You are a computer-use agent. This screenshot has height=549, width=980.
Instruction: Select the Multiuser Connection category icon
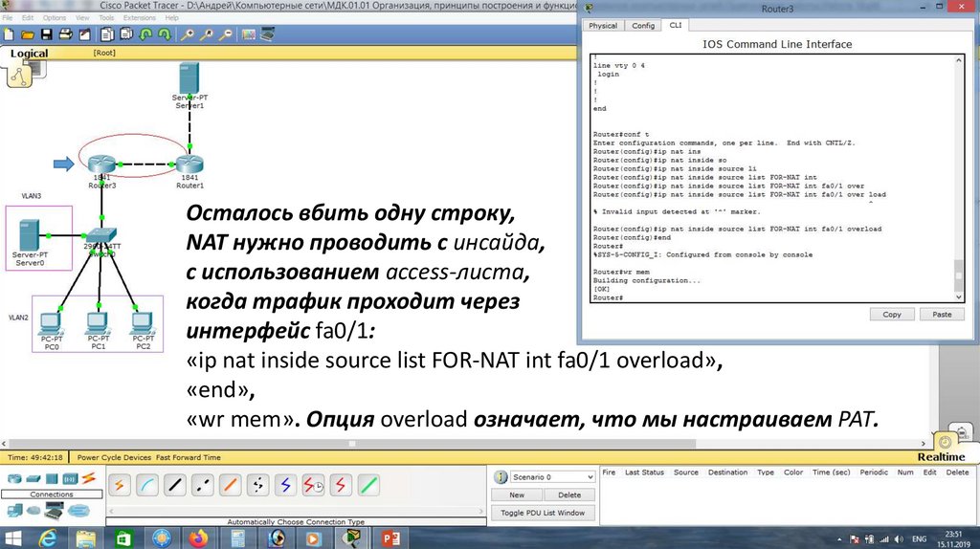click(x=79, y=512)
